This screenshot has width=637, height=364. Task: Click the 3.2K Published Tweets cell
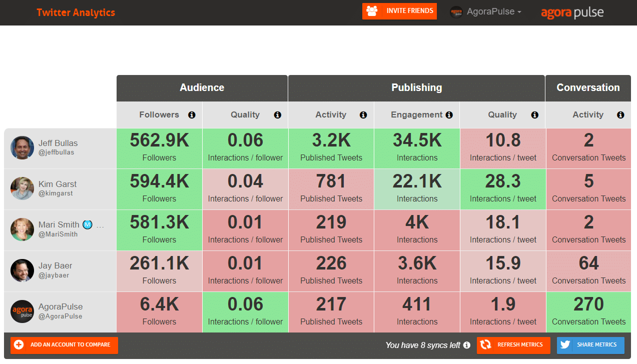(x=331, y=148)
